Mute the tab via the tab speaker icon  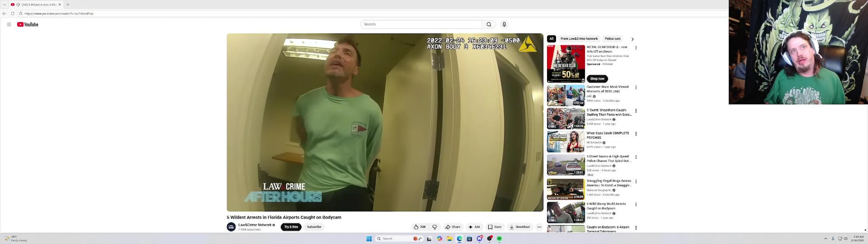point(18,4)
